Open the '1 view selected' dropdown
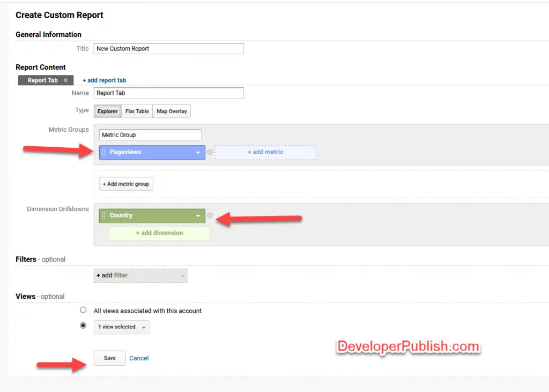The image size is (549, 392). [x=122, y=327]
